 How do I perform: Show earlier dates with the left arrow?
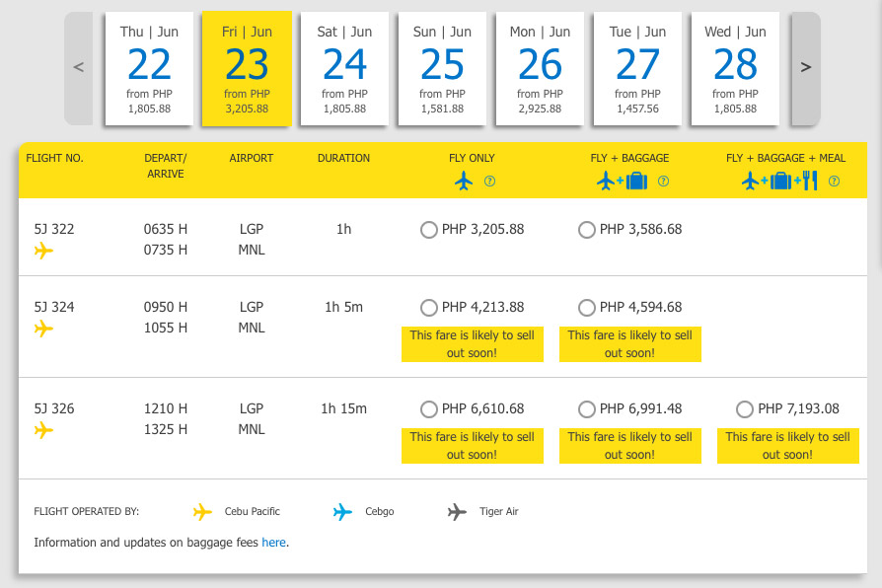coord(79,68)
